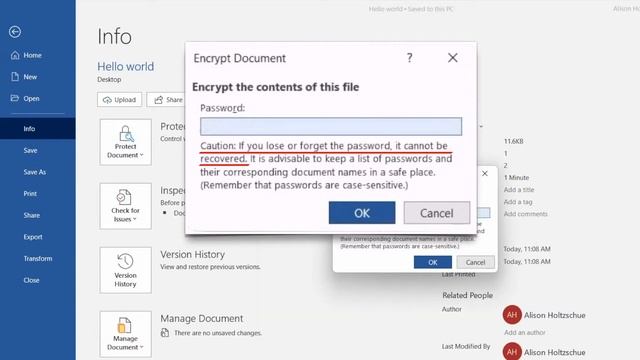Close the background dialog with its X
This screenshot has height=360, width=640.
pos(485,173)
